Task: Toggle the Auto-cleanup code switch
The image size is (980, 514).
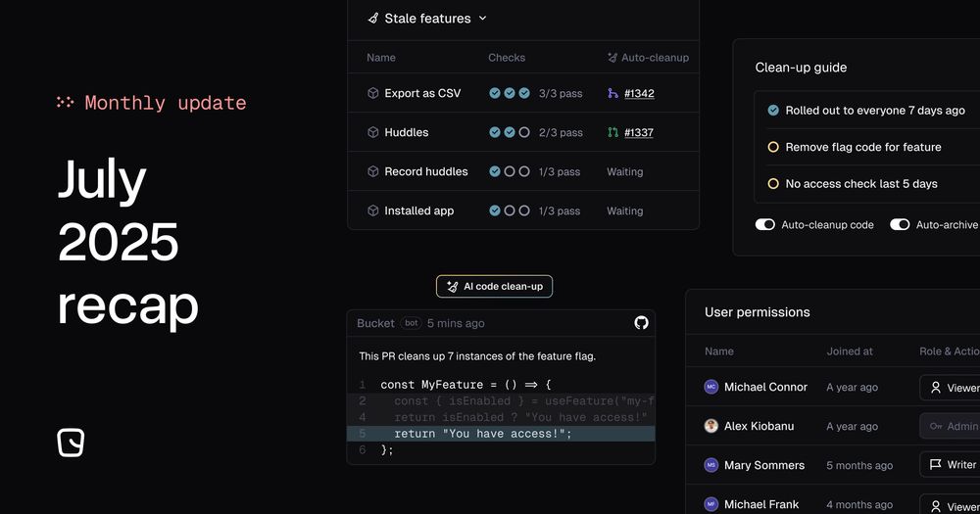Action: 764,225
